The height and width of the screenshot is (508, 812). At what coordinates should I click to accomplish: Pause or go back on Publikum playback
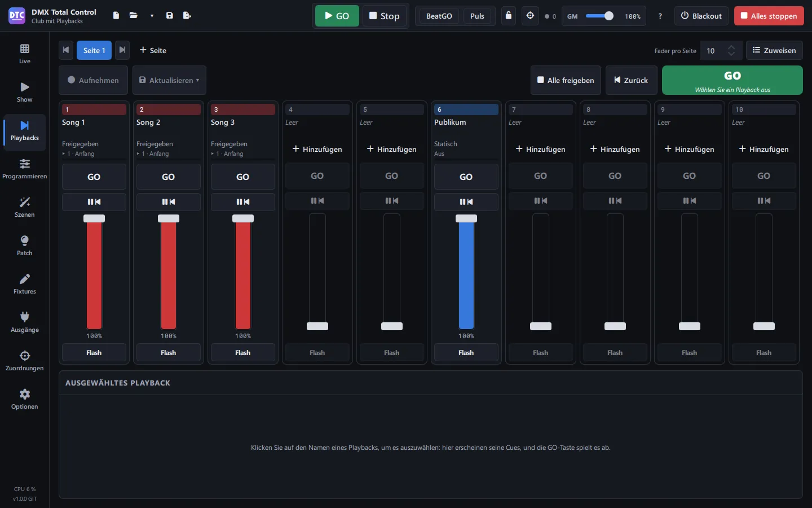pyautogui.click(x=466, y=202)
